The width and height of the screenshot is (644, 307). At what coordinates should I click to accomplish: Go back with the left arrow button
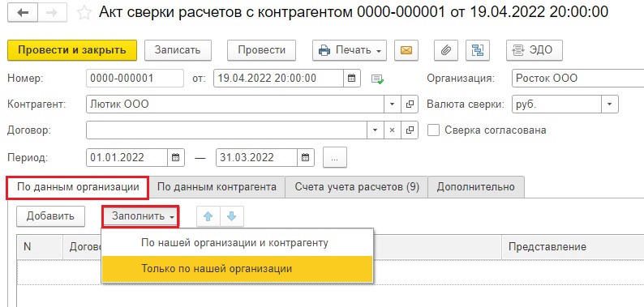click(23, 13)
